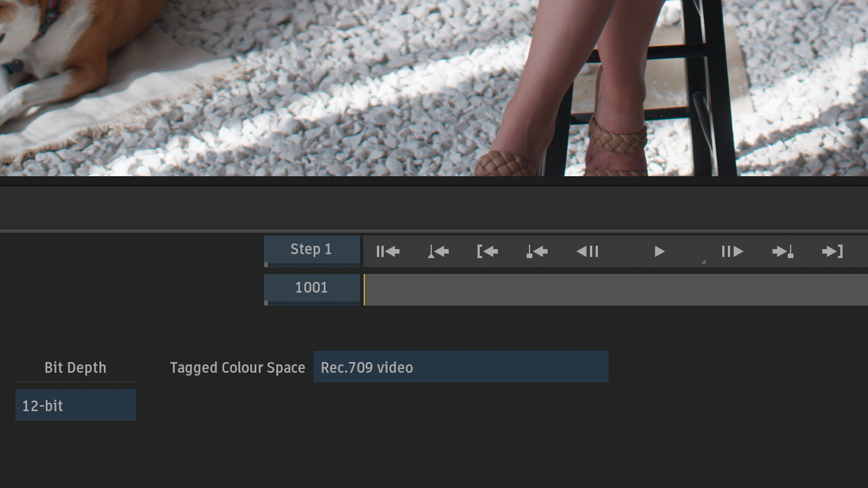Jump to the previous cue mark

(537, 251)
